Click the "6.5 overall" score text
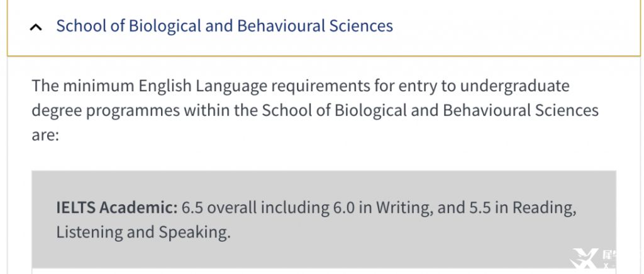Screen dimensions: 644x274 (219, 208)
